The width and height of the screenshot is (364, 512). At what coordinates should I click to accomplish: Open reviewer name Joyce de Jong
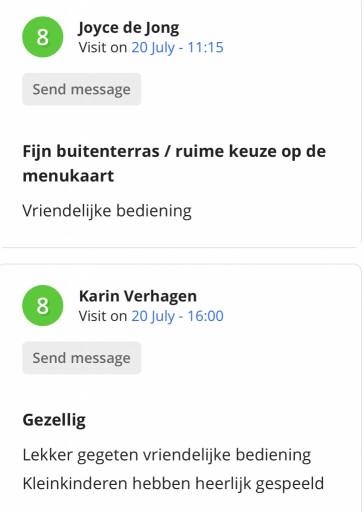pyautogui.click(x=129, y=28)
